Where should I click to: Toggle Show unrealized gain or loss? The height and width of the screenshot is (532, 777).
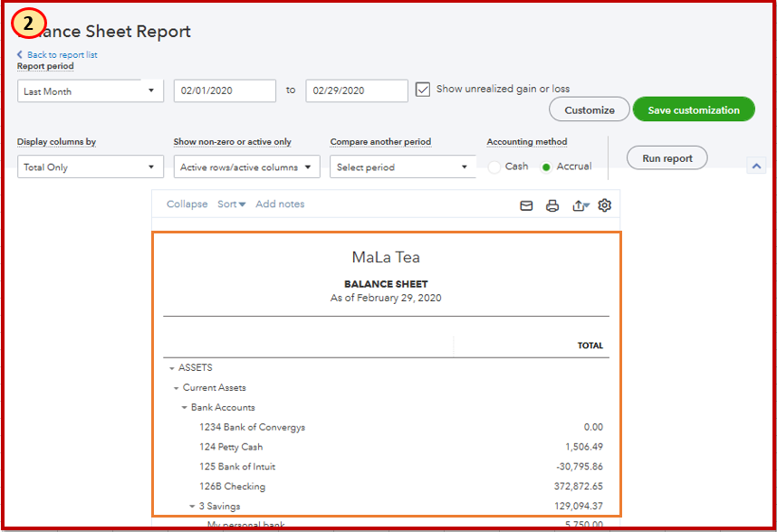pos(423,90)
